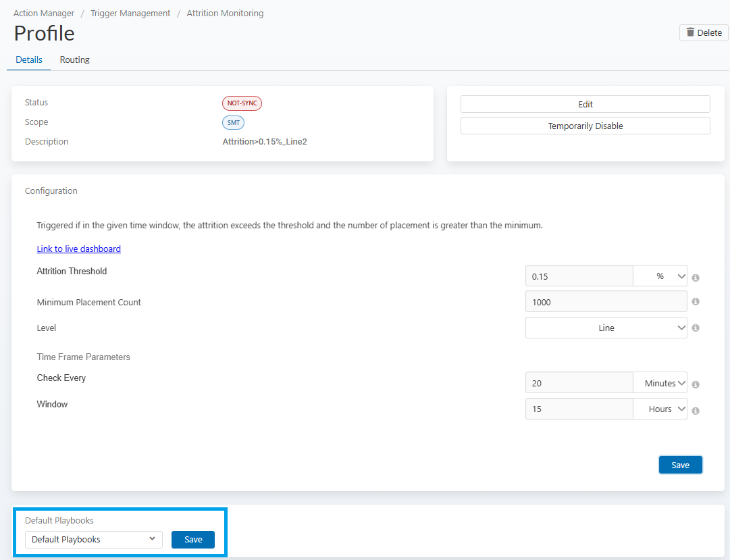730x560 pixels.
Task: Open Link to live dashboard
Action: 78,249
